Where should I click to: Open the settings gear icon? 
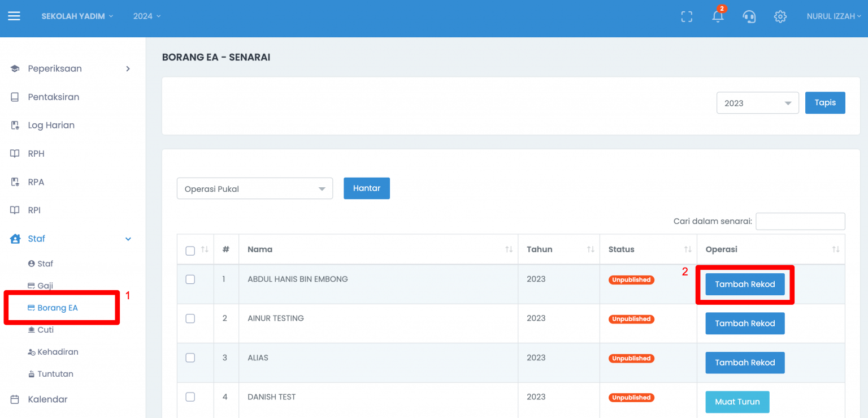pyautogui.click(x=780, y=16)
